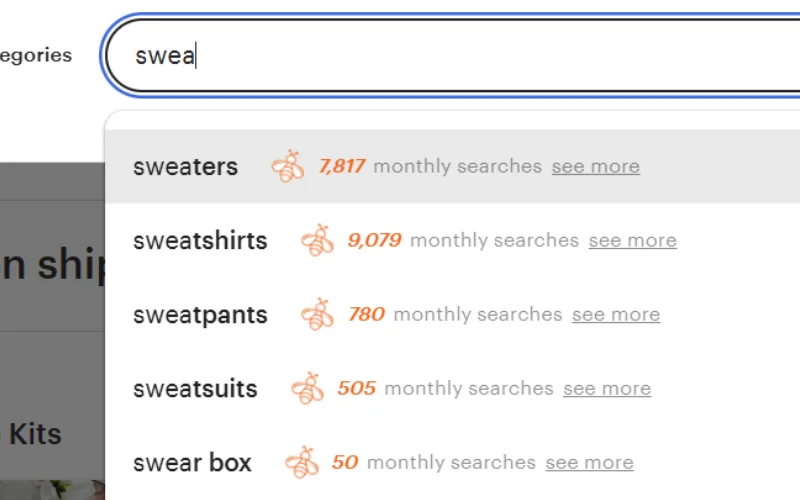The height and width of the screenshot is (500, 800).
Task: Click the bee icon beside swear box
Action: [x=302, y=462]
